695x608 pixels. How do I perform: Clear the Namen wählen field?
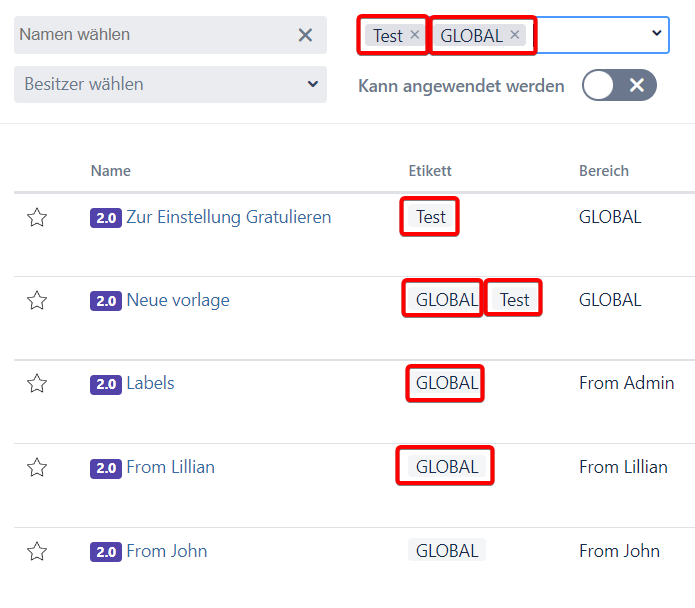pos(305,35)
